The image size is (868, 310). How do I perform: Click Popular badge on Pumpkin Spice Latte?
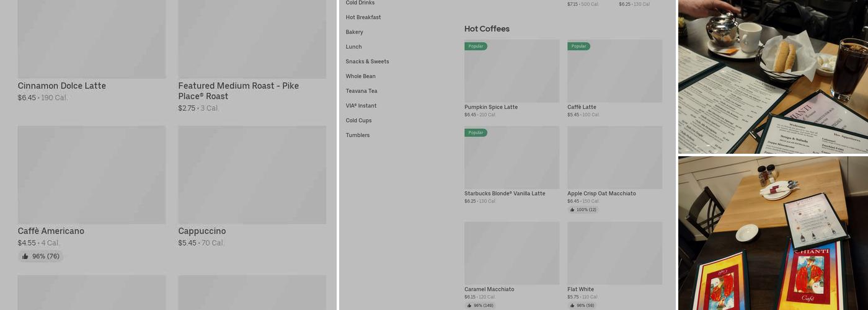(476, 46)
